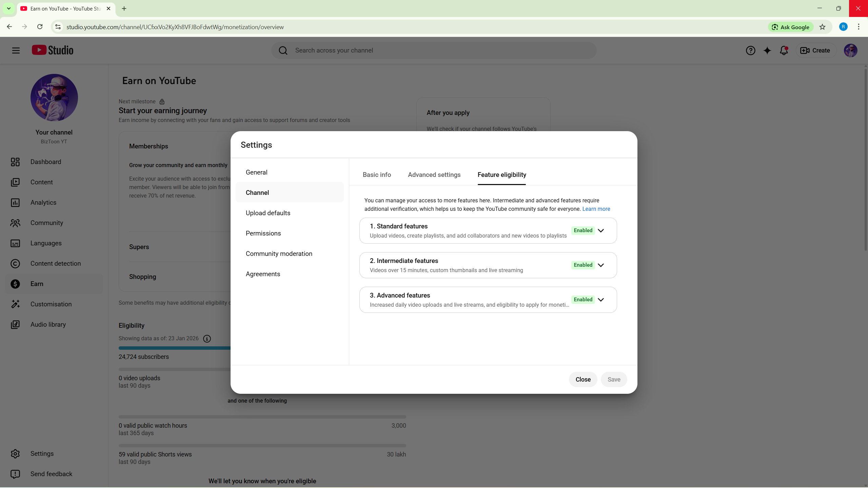Screen dimensions: 868x488
Task: Open Audio library in sidebar
Action: 48,325
